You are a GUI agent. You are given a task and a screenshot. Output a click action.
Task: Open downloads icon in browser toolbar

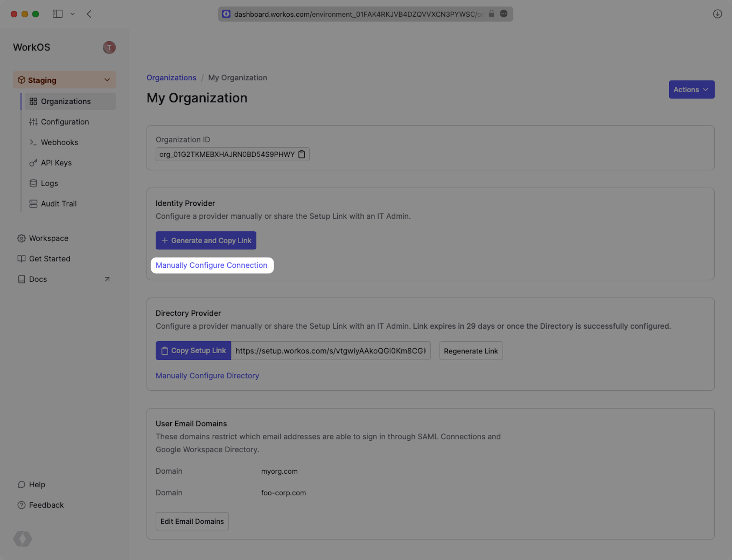[x=717, y=14]
